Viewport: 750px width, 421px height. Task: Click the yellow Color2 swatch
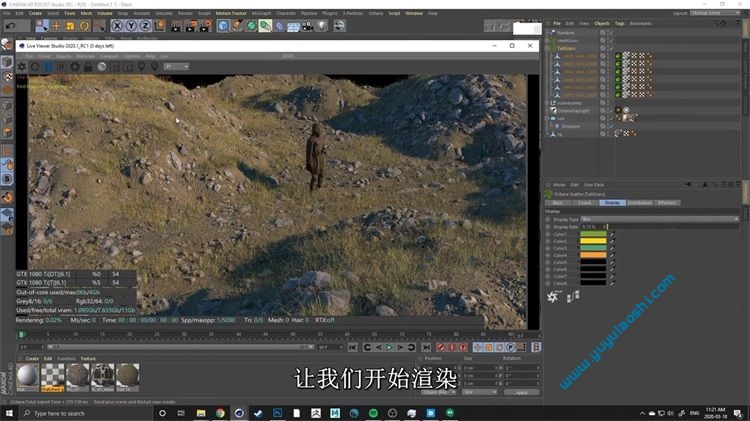tap(593, 241)
